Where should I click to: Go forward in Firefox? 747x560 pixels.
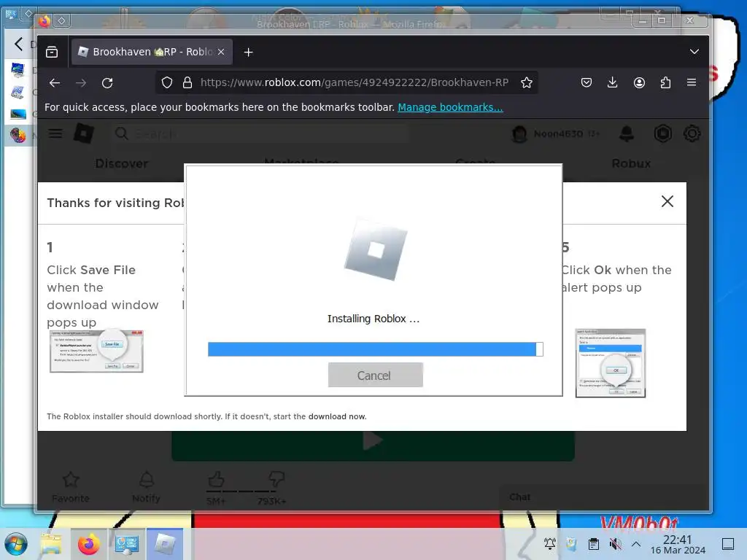pyautogui.click(x=81, y=83)
